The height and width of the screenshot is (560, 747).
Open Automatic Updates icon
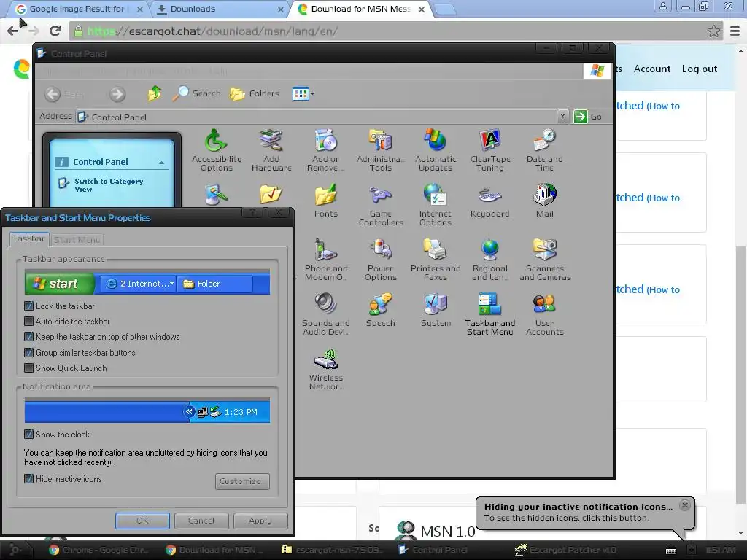coord(435,150)
